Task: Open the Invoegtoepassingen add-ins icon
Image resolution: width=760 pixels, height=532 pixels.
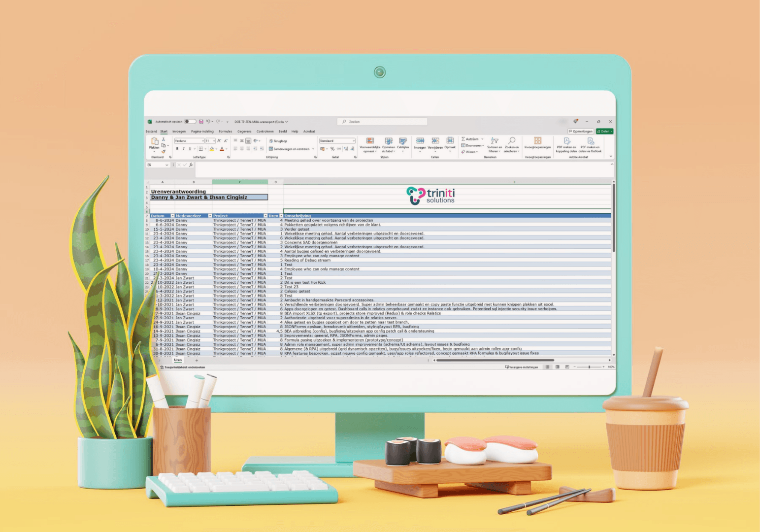Action: coord(537,140)
